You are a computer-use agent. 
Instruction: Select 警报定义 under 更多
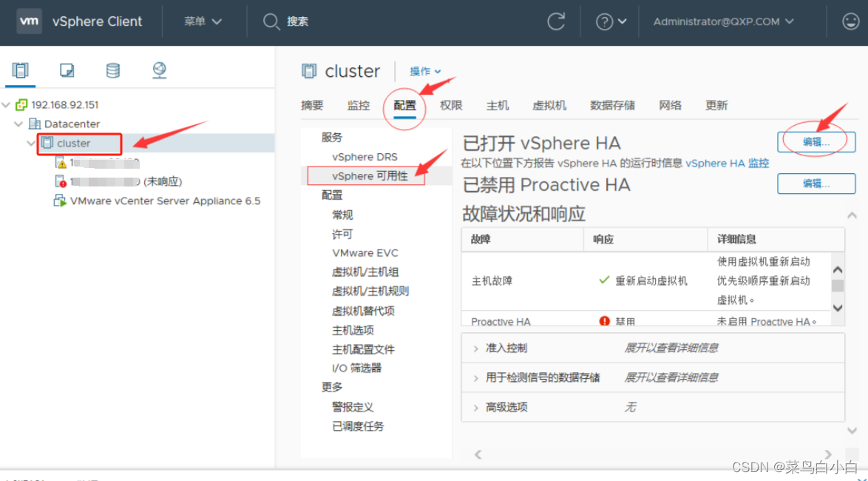353,407
